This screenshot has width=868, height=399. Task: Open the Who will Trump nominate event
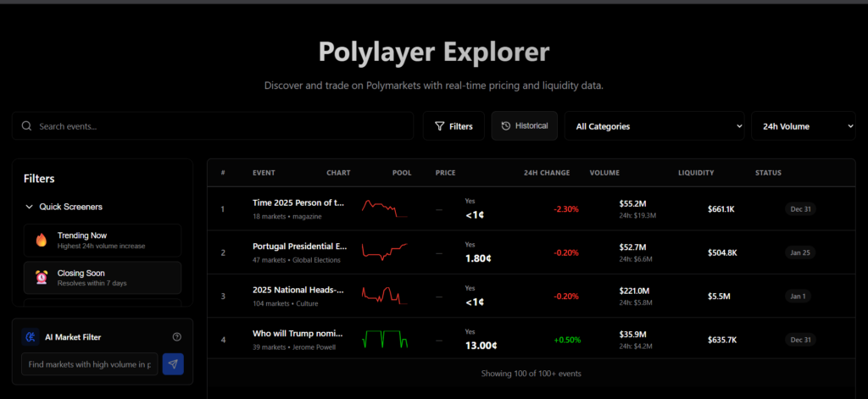(298, 333)
